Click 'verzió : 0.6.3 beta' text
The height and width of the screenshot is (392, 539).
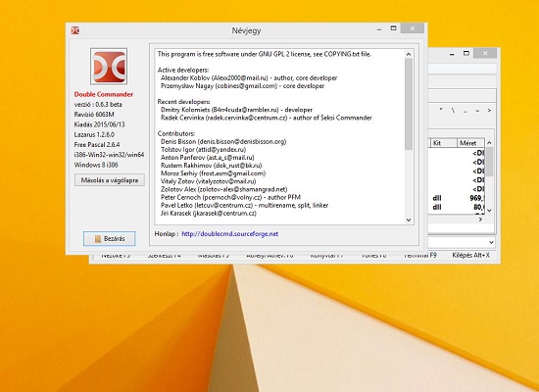[98, 104]
